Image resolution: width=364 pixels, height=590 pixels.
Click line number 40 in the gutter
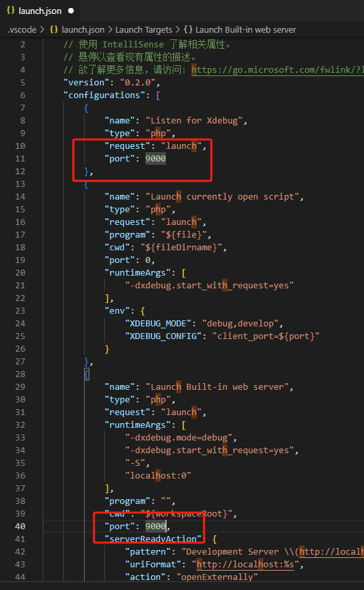(x=20, y=526)
